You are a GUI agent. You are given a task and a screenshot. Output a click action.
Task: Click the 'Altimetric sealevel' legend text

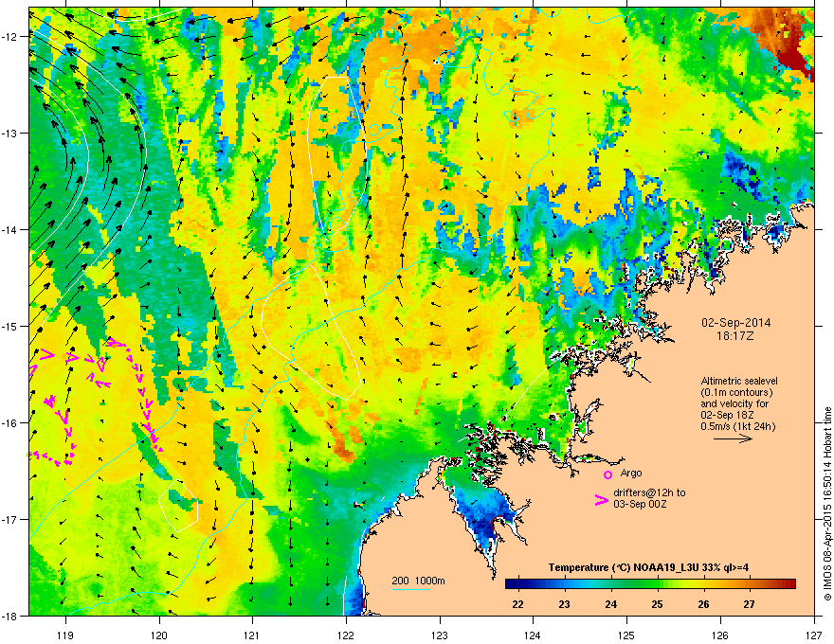pyautogui.click(x=739, y=382)
